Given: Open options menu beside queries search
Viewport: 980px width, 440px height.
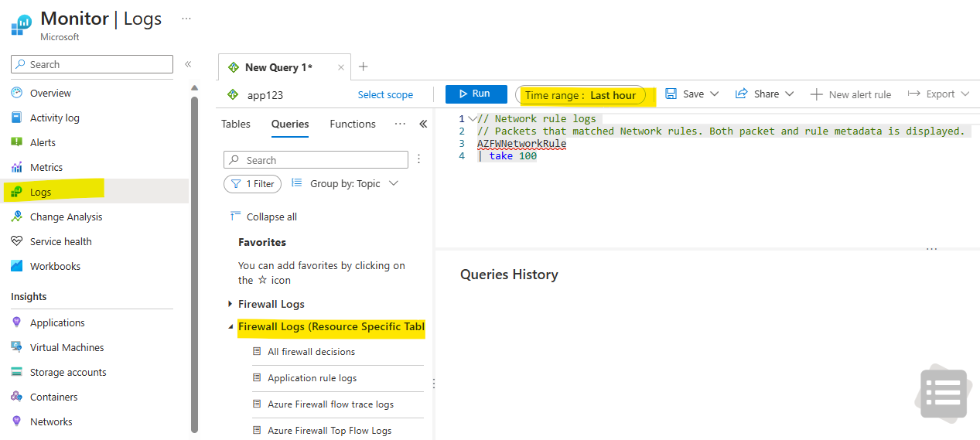Looking at the screenshot, I should coord(419,159).
